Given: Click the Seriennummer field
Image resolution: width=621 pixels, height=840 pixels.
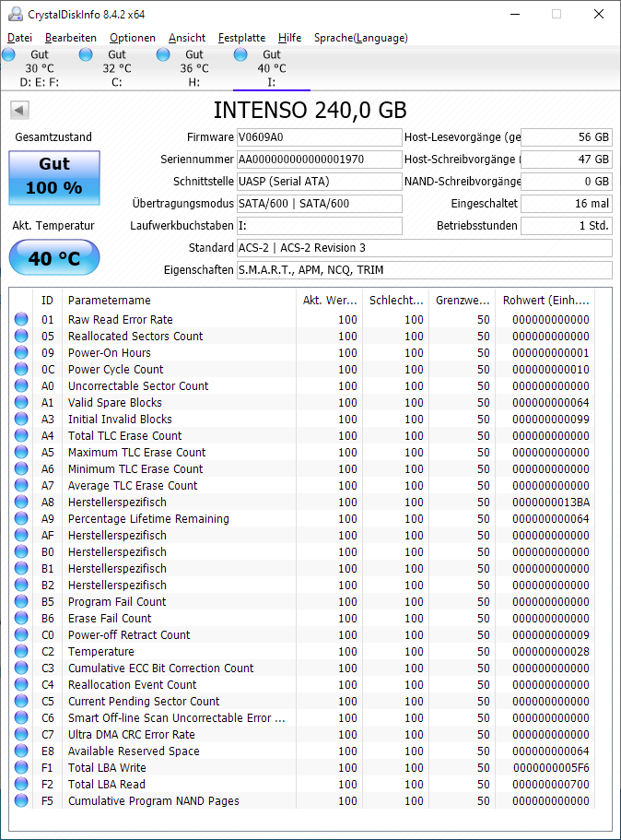Looking at the screenshot, I should (x=319, y=160).
